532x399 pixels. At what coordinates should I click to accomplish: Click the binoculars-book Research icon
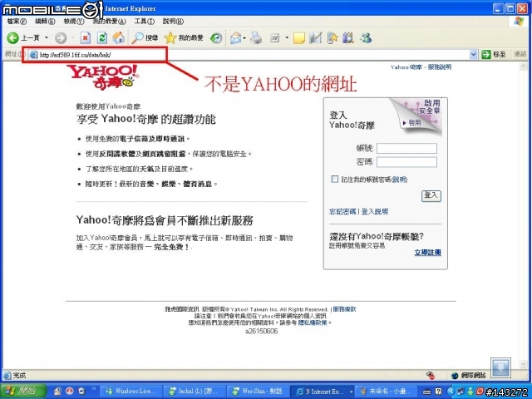348,37
